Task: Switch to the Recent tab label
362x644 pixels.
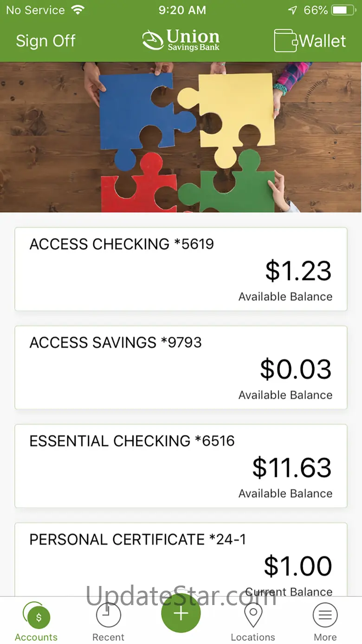Action: (x=108, y=637)
